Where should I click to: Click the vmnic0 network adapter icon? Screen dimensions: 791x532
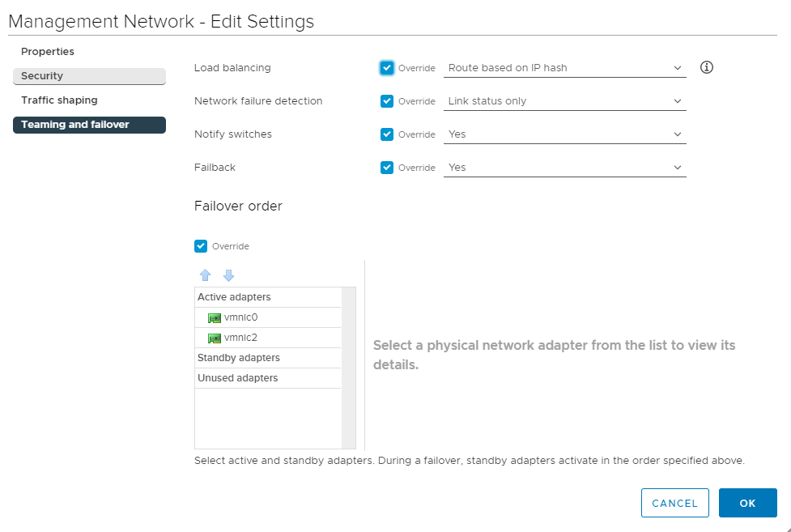click(x=215, y=317)
